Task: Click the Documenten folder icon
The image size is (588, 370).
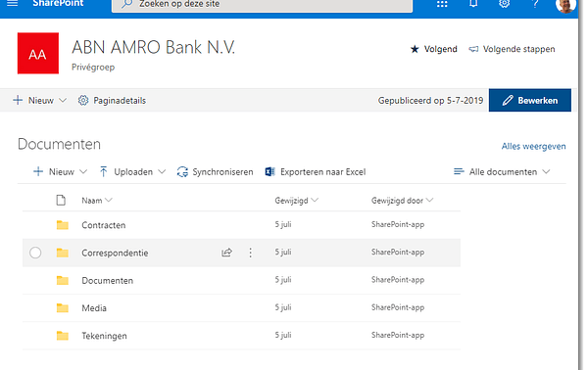Action: pos(63,280)
